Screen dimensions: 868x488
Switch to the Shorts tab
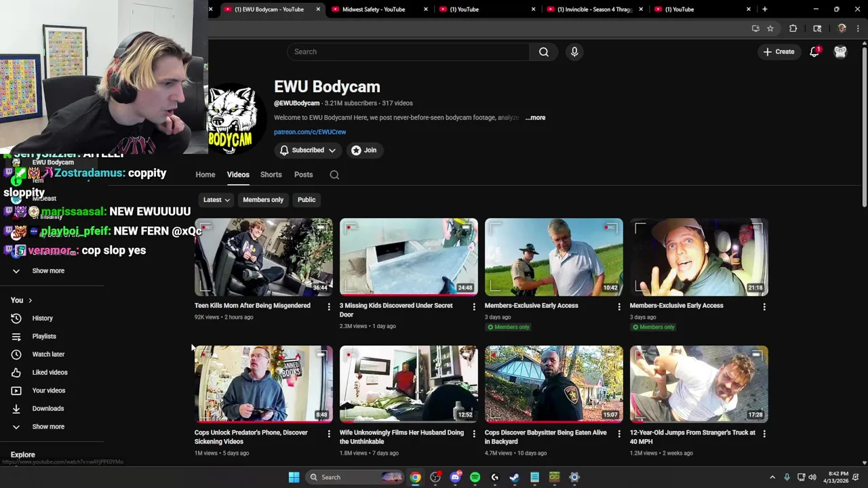pyautogui.click(x=271, y=175)
